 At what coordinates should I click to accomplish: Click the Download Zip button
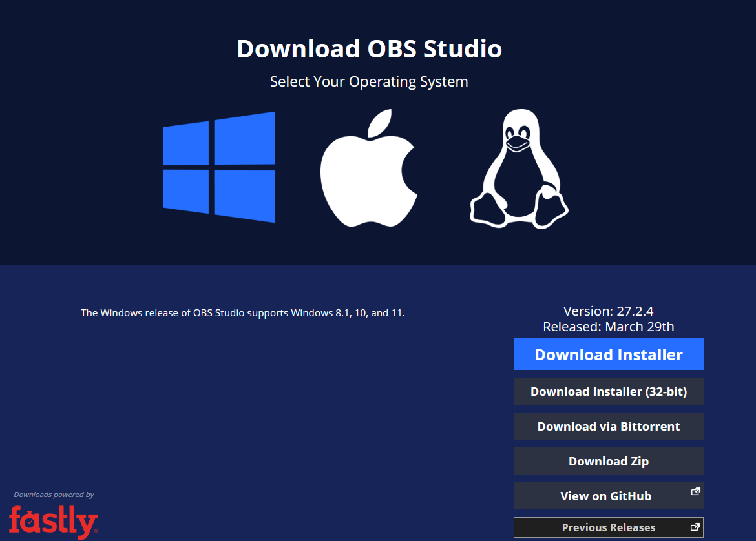coord(609,461)
